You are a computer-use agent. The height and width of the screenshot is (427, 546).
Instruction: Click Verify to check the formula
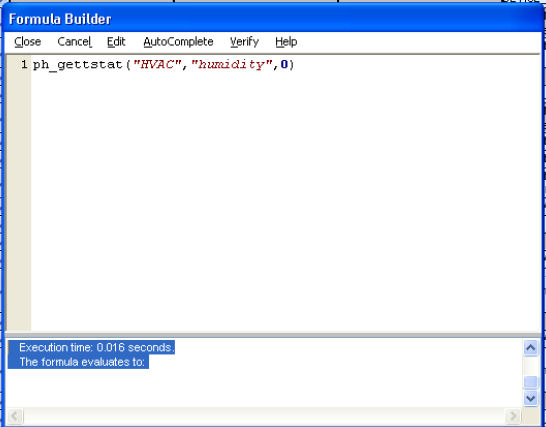coord(244,42)
